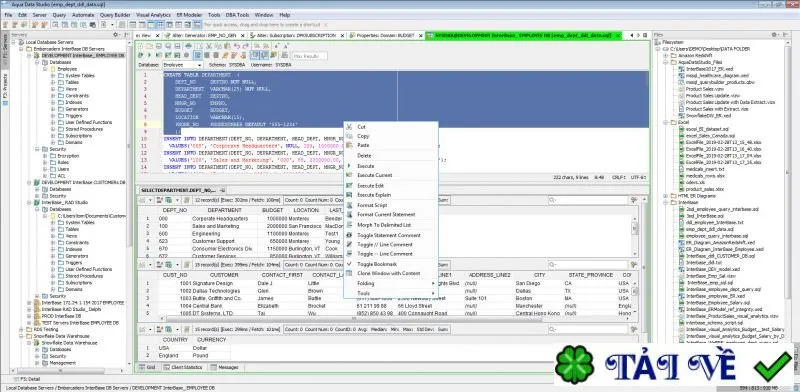800x392 pixels.
Task: Click search field above DEPT_NO grid
Action: (x=588, y=200)
